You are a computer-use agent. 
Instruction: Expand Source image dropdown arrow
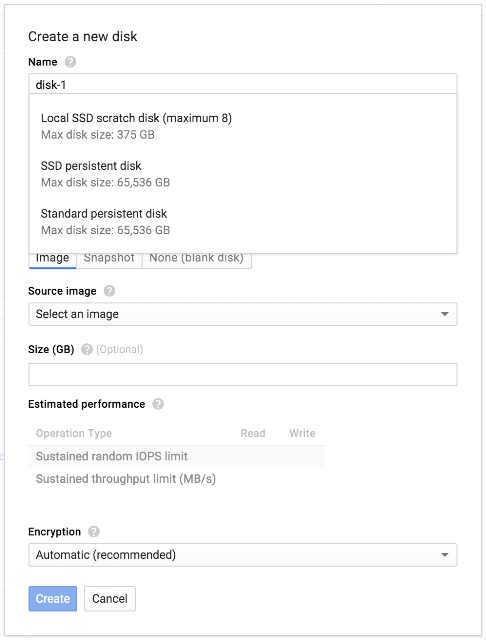click(x=444, y=314)
